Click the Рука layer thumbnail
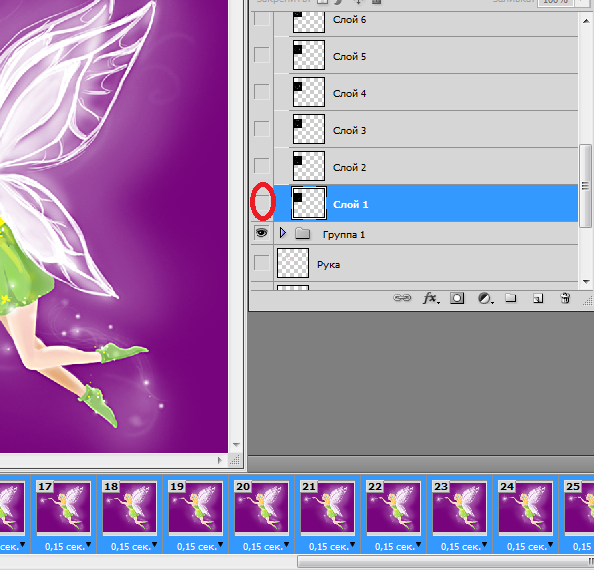Screen dimensions: 594x570 tap(293, 263)
